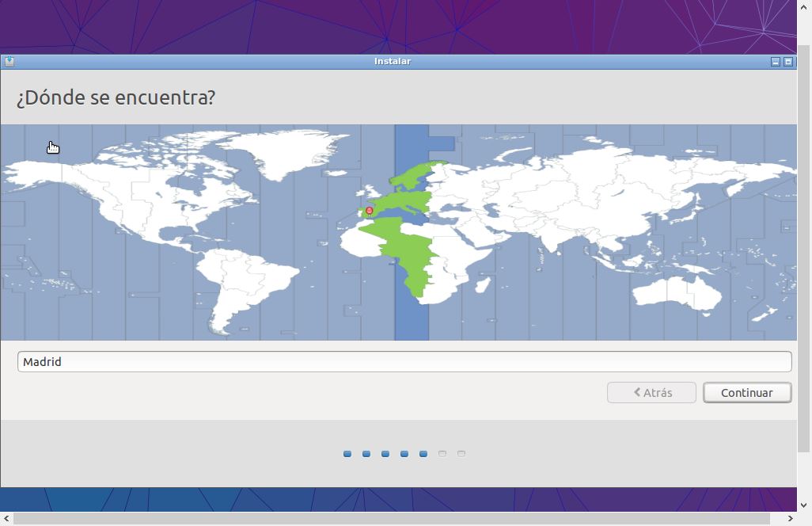Minimize the Instalar window
812x526 pixels.
tap(776, 62)
